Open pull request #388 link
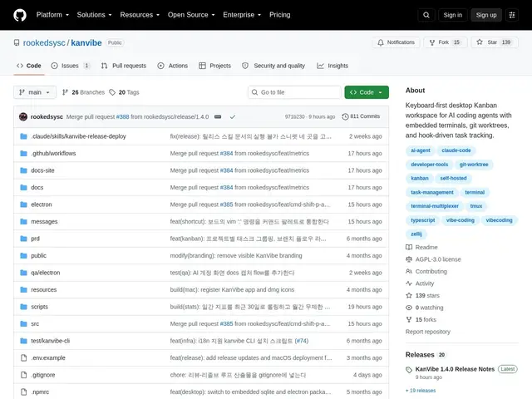This screenshot has height=399, width=532. pyautogui.click(x=122, y=116)
